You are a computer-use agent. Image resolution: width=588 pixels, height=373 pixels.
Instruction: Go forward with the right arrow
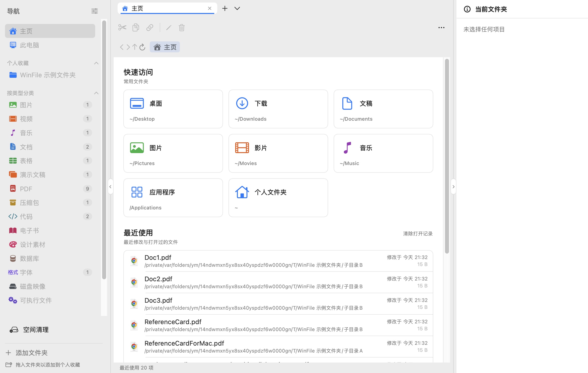click(x=128, y=47)
